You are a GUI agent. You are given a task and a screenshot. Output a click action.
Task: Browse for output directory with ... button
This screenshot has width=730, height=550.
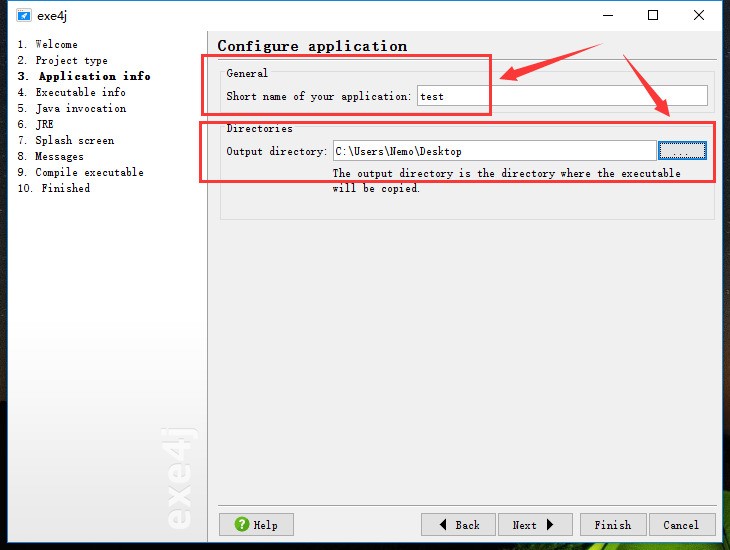(x=682, y=151)
